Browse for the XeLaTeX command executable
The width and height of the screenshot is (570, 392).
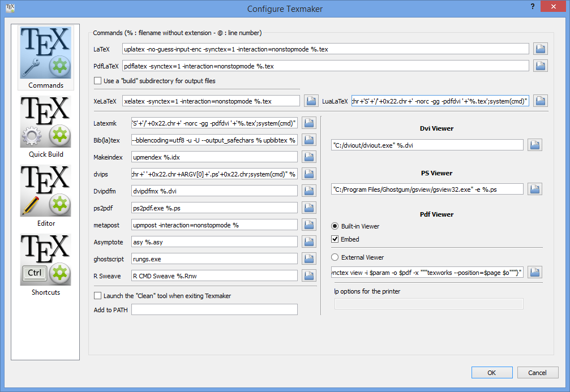pyautogui.click(x=311, y=101)
